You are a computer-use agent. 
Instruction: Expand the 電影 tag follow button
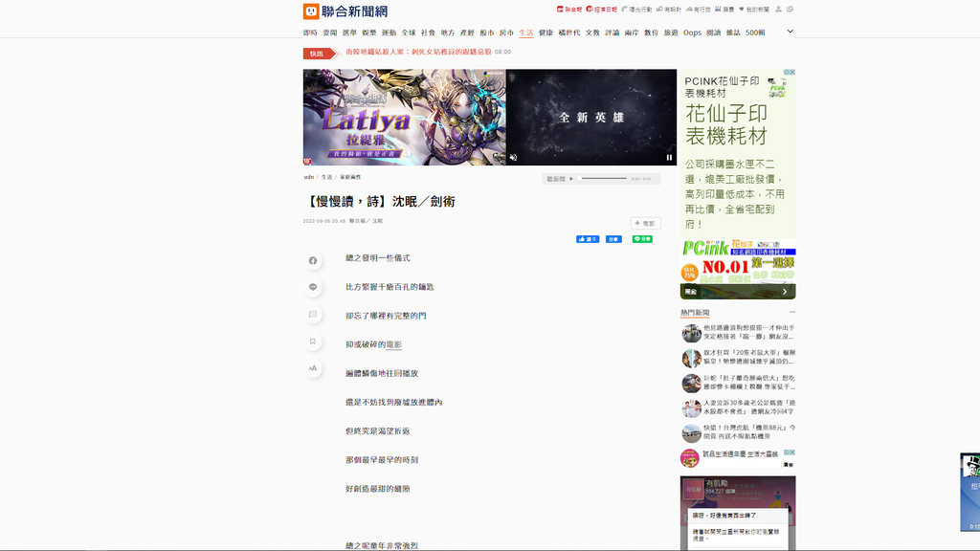pyautogui.click(x=645, y=223)
